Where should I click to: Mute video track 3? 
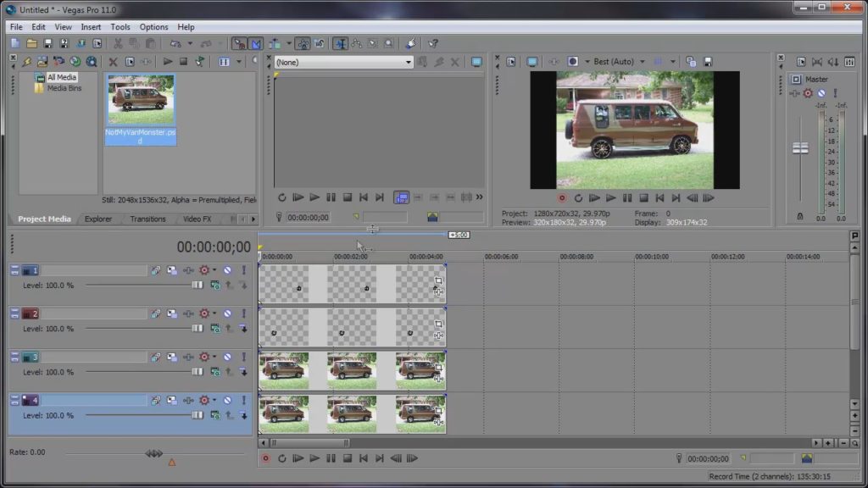(x=227, y=357)
